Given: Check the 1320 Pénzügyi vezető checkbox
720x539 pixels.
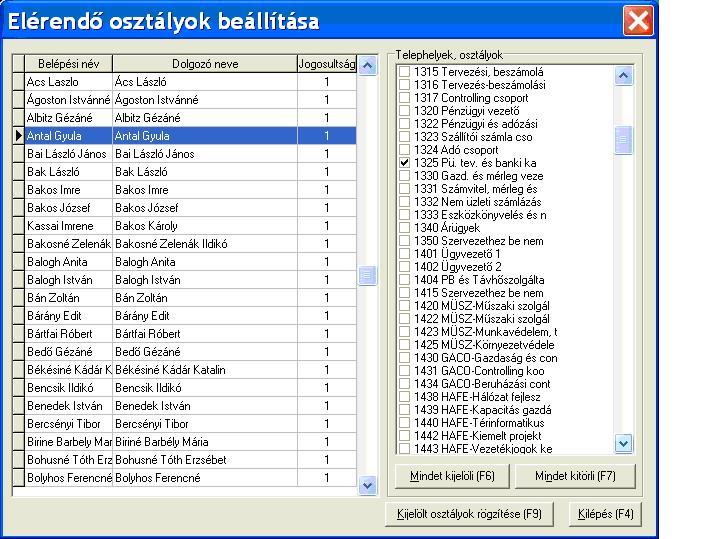Looking at the screenshot, I should coord(404,111).
